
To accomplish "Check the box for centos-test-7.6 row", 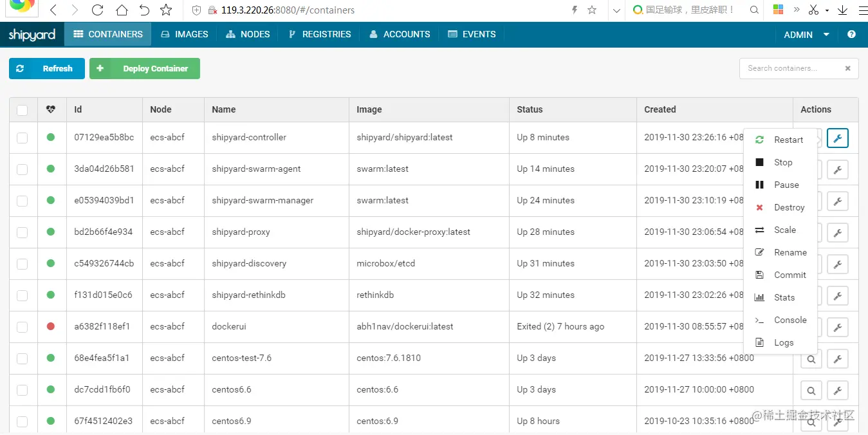I will coord(23,358).
